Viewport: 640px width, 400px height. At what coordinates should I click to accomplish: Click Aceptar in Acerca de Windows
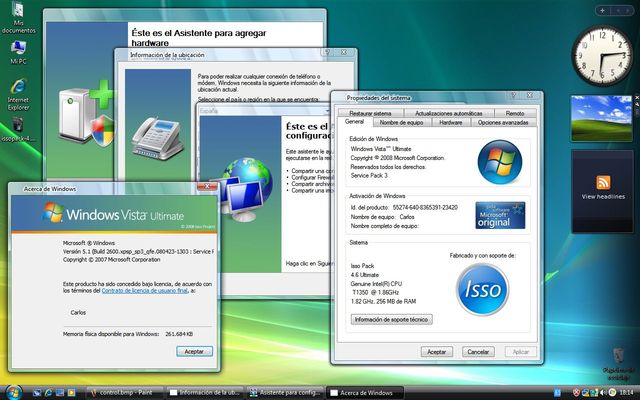(x=194, y=351)
